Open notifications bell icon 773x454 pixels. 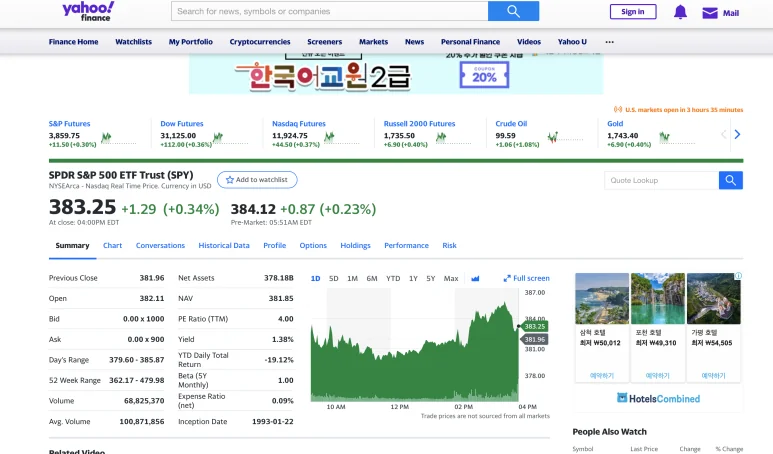coord(680,12)
